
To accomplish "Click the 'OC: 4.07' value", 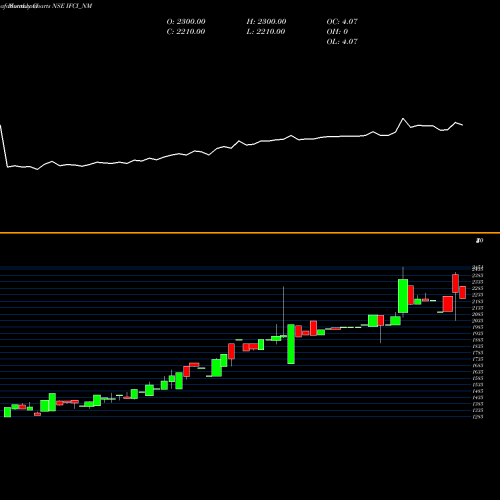I will (x=342, y=22).
